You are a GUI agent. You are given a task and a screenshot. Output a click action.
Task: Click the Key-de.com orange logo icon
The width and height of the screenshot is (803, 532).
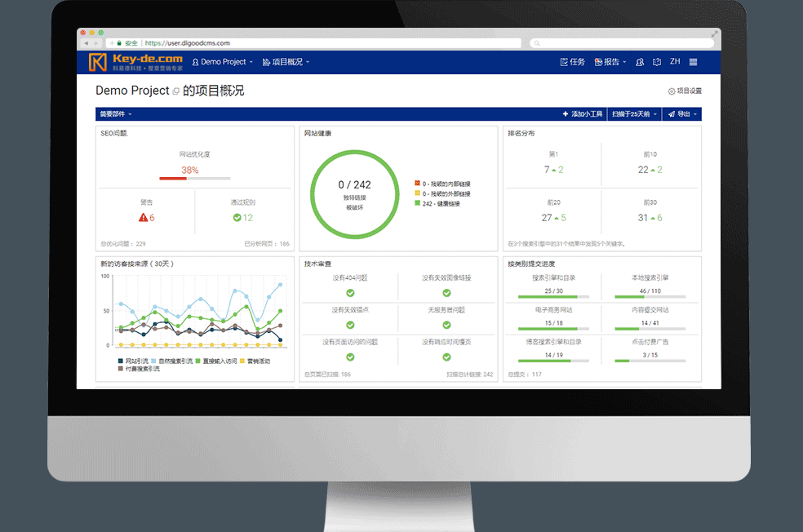[x=97, y=62]
